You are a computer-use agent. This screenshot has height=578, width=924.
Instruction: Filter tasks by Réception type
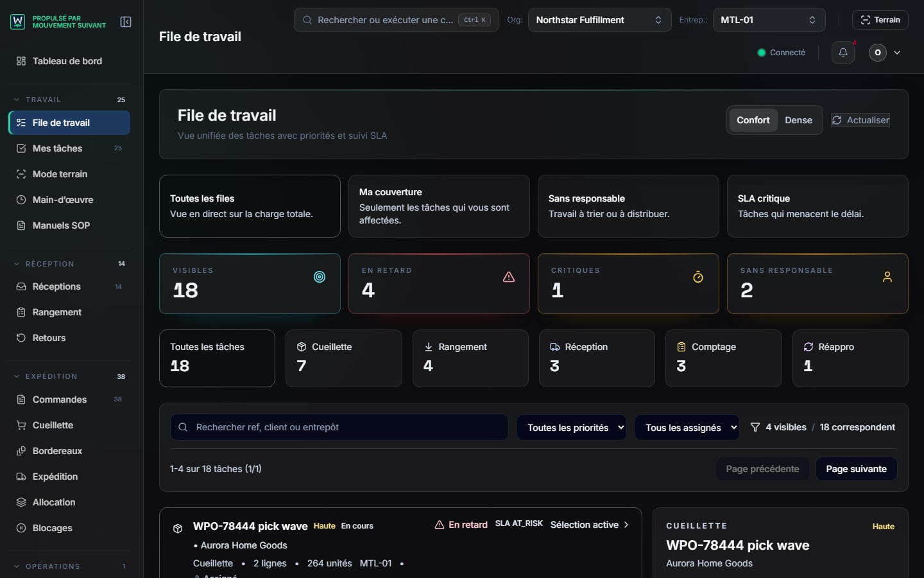597,358
